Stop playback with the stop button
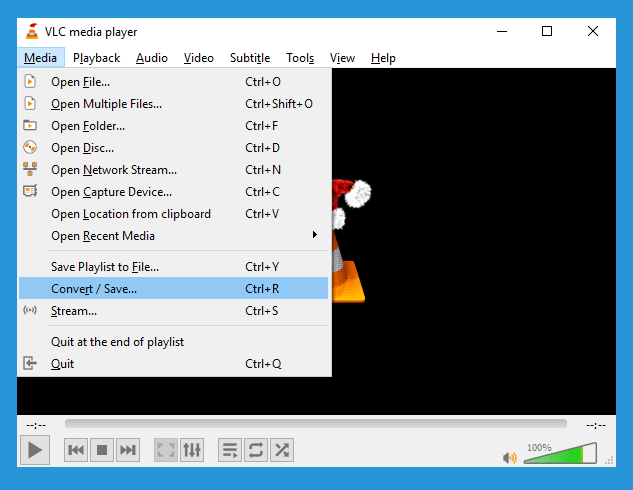Image resolution: width=633 pixels, height=490 pixels. 102,450
